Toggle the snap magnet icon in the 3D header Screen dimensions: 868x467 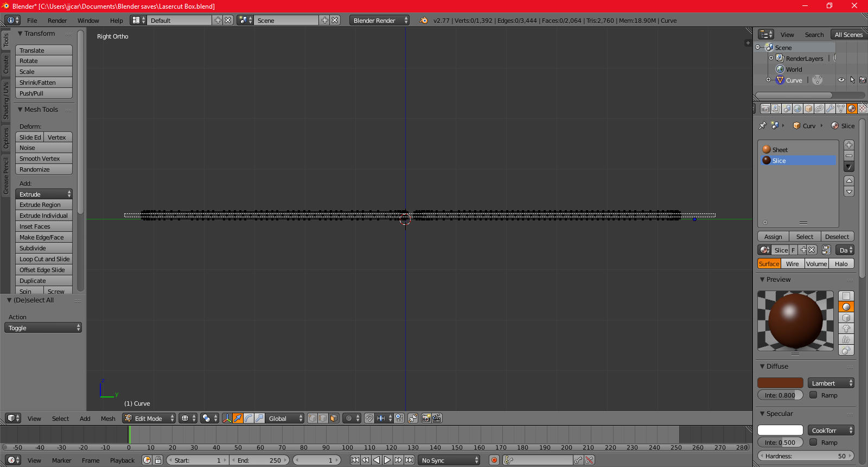click(x=369, y=418)
